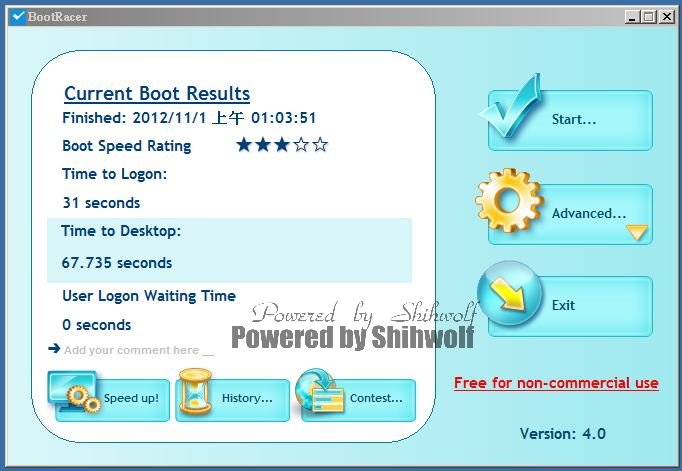Click the monitor with gears icon
682x471 pixels.
tap(74, 391)
